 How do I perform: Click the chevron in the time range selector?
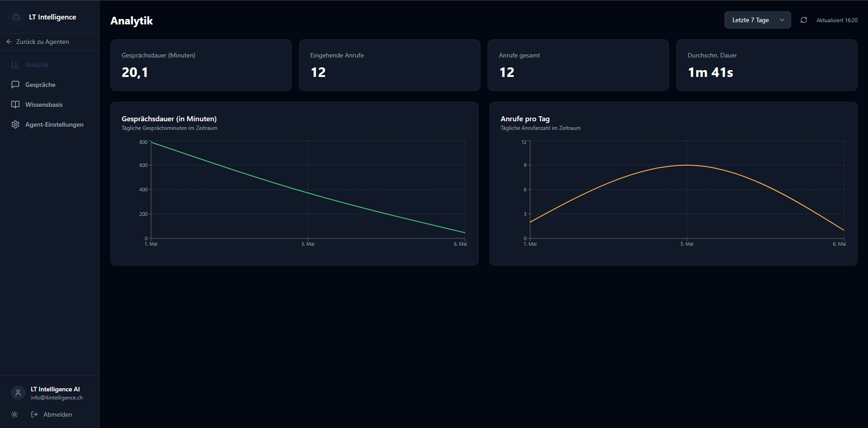[x=782, y=20]
